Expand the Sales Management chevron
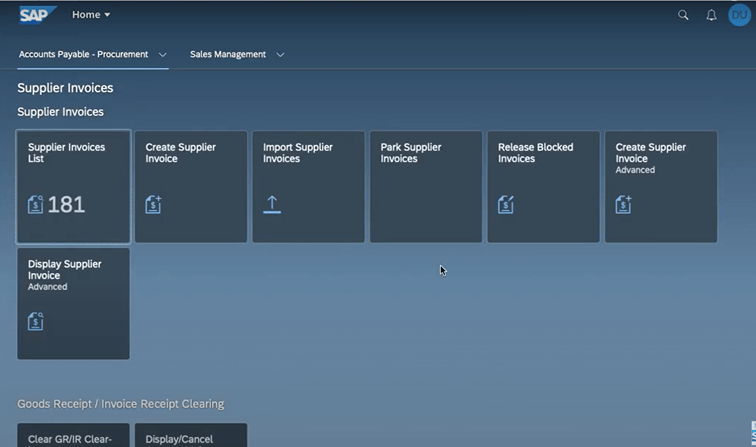The height and width of the screenshot is (447, 756). (x=280, y=55)
